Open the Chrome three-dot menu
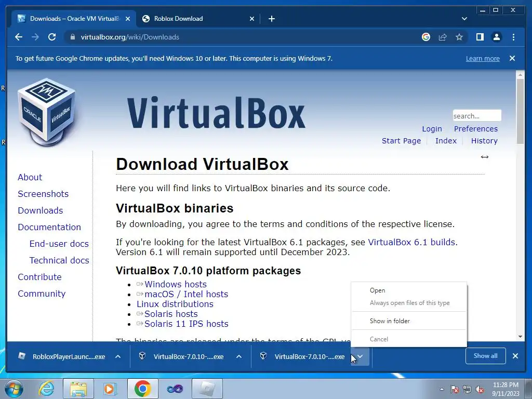Viewport: 532px width, 399px height. [x=513, y=37]
